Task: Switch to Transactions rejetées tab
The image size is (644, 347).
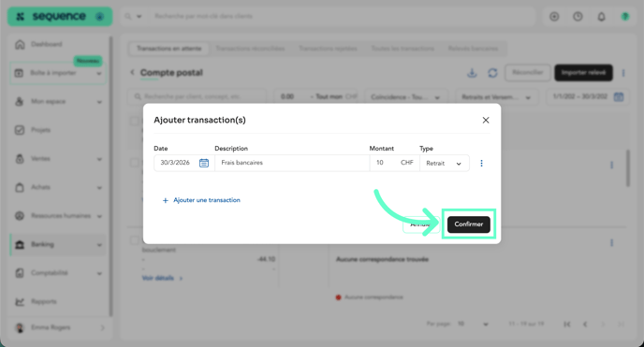Action: [x=328, y=49]
